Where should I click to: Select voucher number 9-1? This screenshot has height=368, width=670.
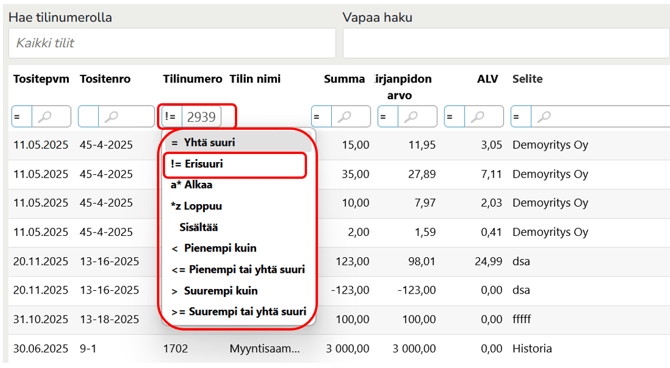(x=88, y=349)
